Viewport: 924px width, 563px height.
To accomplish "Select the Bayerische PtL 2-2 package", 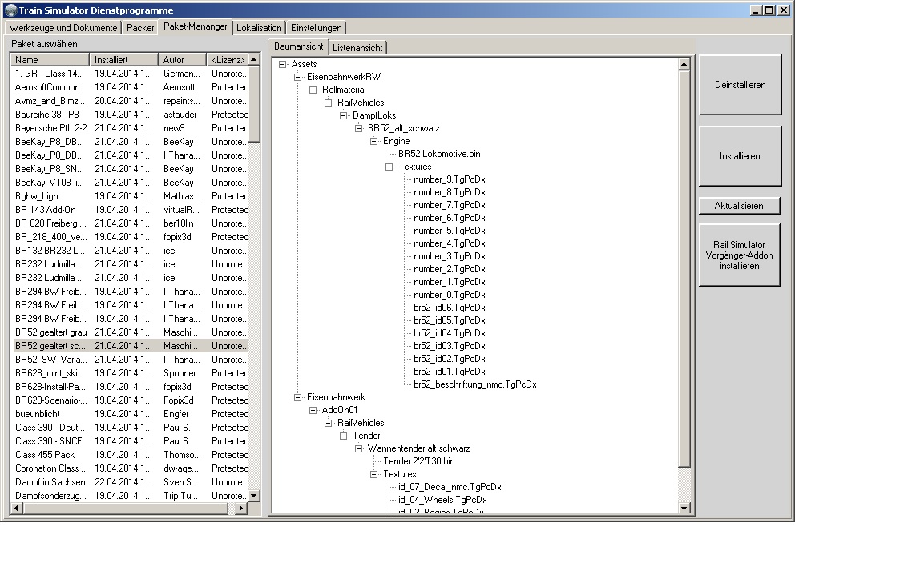I will tap(131, 128).
